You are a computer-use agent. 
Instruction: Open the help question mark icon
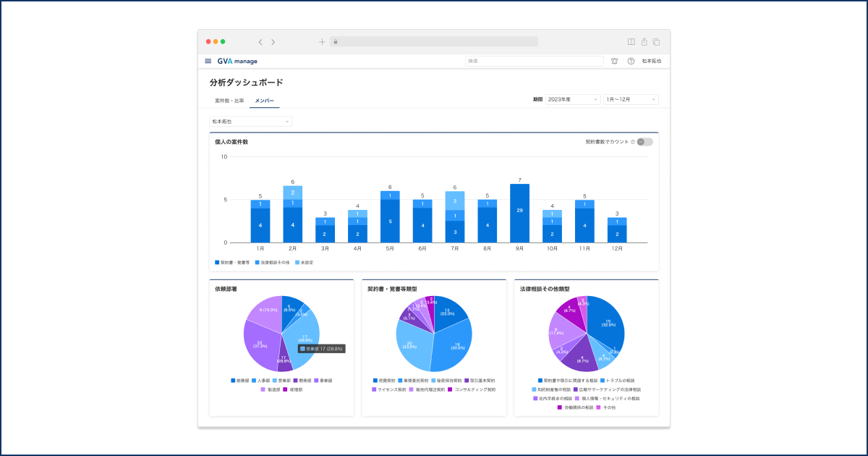(631, 62)
